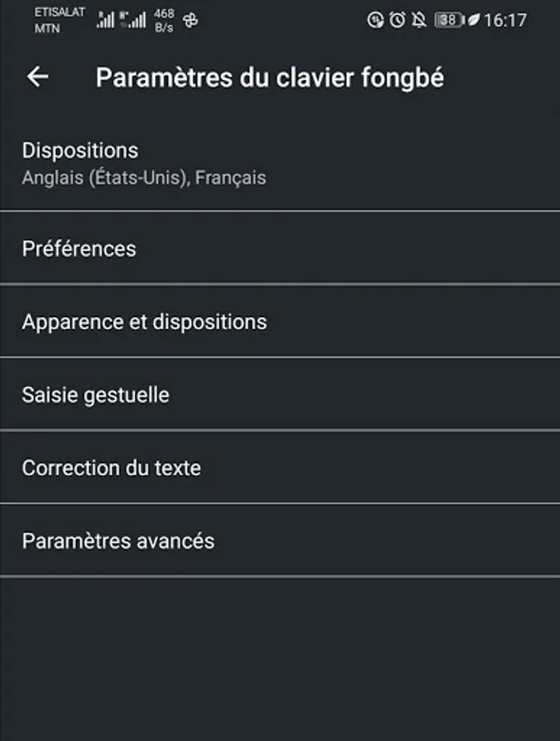Screen dimensions: 560x741
Task: Tap the first SIM signal strength icon
Action: click(x=105, y=20)
